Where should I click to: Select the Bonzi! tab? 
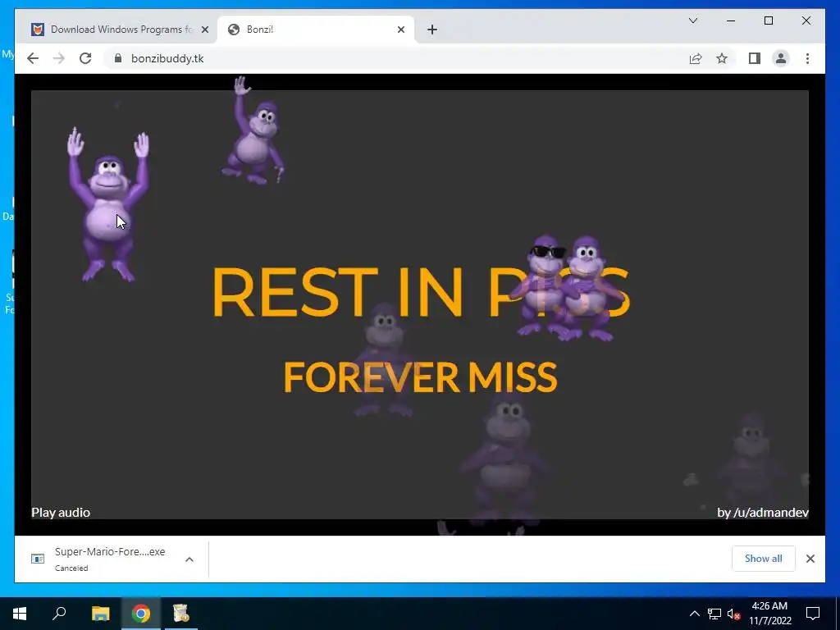pos(316,30)
